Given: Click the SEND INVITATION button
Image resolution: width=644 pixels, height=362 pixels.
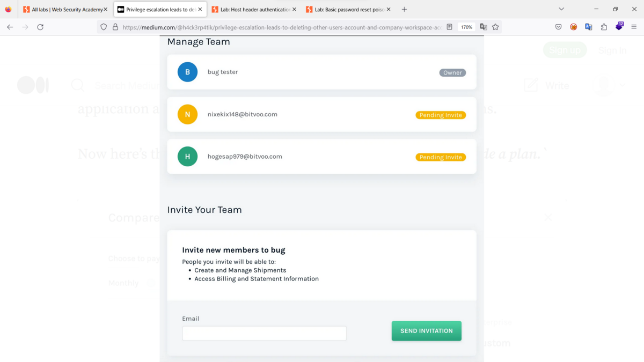Looking at the screenshot, I should (427, 331).
